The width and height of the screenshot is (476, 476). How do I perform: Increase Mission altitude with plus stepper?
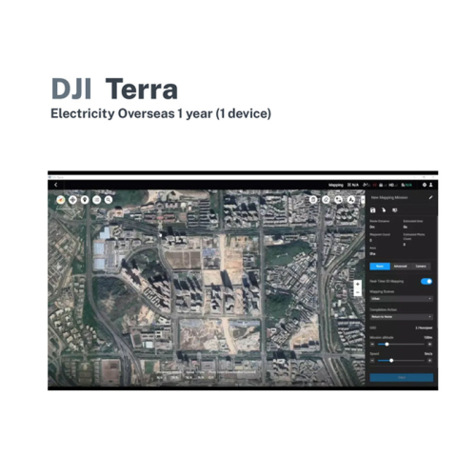(x=429, y=345)
